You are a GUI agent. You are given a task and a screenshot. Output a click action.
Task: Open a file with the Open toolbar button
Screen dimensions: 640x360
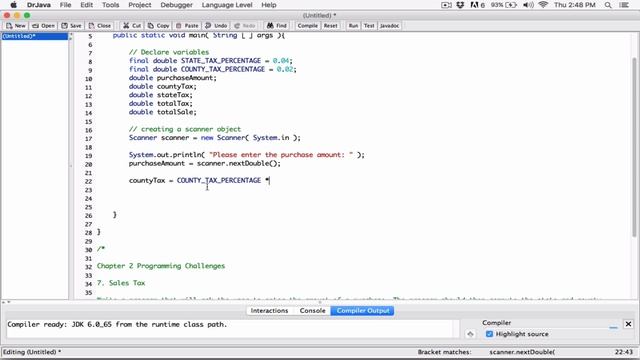(43, 26)
